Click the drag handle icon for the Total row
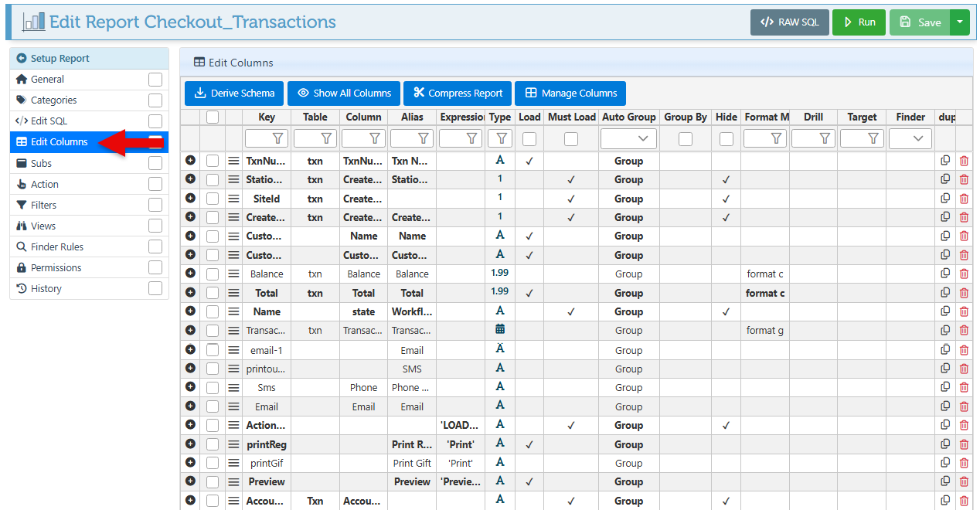 tap(233, 293)
